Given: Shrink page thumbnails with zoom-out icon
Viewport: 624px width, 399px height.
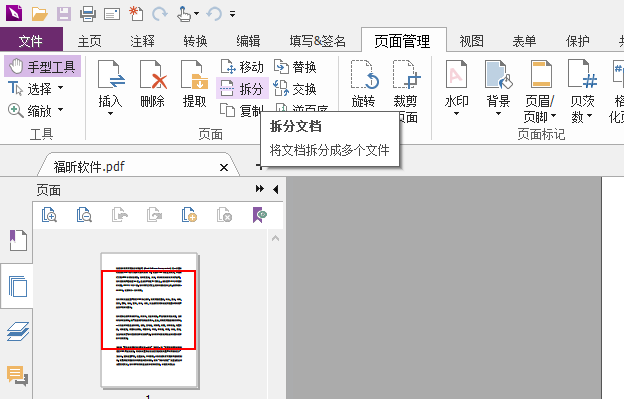Looking at the screenshot, I should 84,215.
